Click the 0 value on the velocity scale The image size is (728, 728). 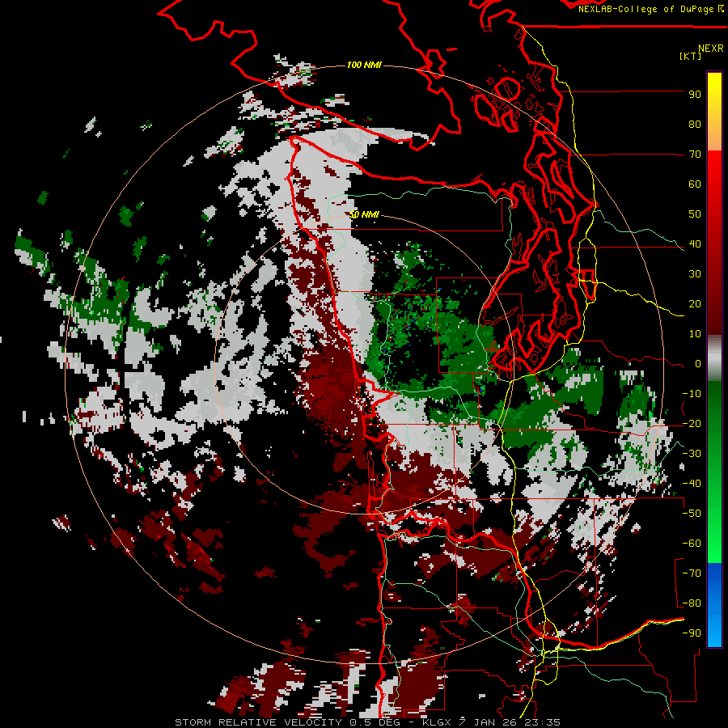[698, 364]
